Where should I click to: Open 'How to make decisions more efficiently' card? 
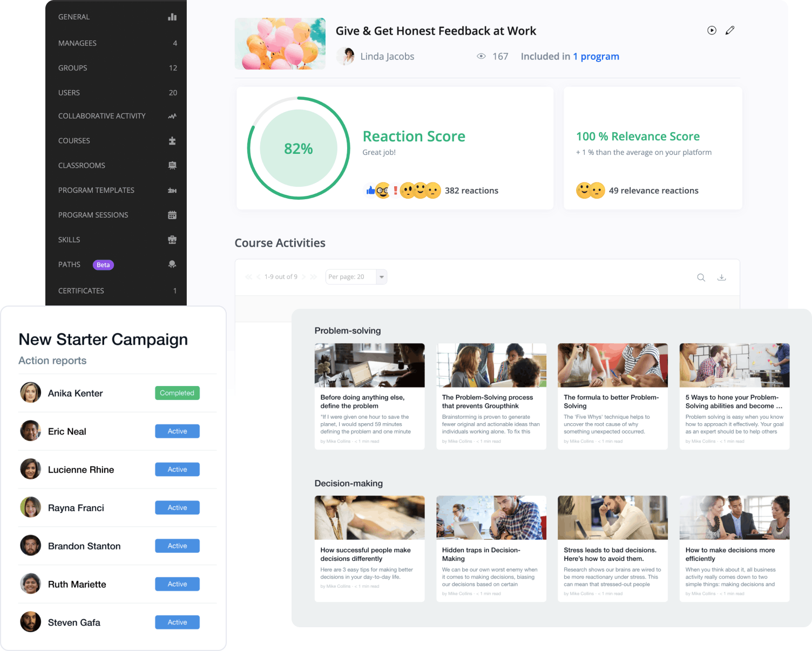[734, 549]
